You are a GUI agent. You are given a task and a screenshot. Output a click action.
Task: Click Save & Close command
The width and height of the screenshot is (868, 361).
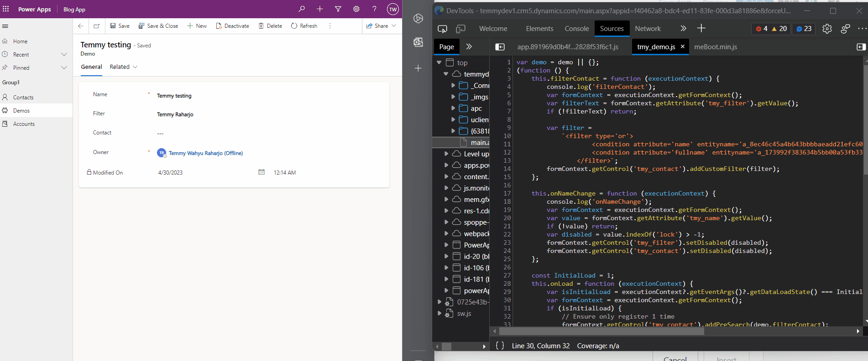[158, 26]
